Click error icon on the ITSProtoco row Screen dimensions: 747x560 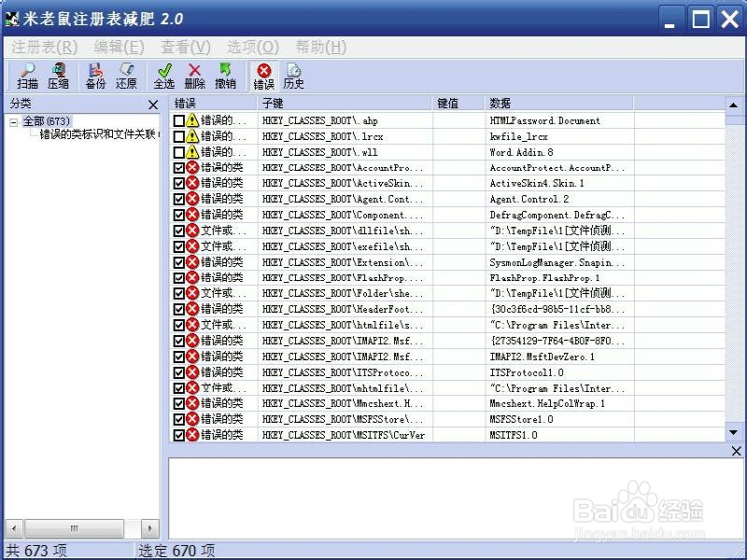pos(192,371)
